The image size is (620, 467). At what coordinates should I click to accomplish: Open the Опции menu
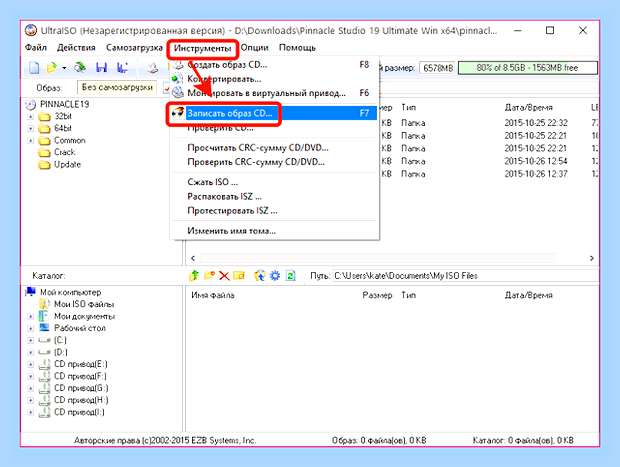pos(255,48)
